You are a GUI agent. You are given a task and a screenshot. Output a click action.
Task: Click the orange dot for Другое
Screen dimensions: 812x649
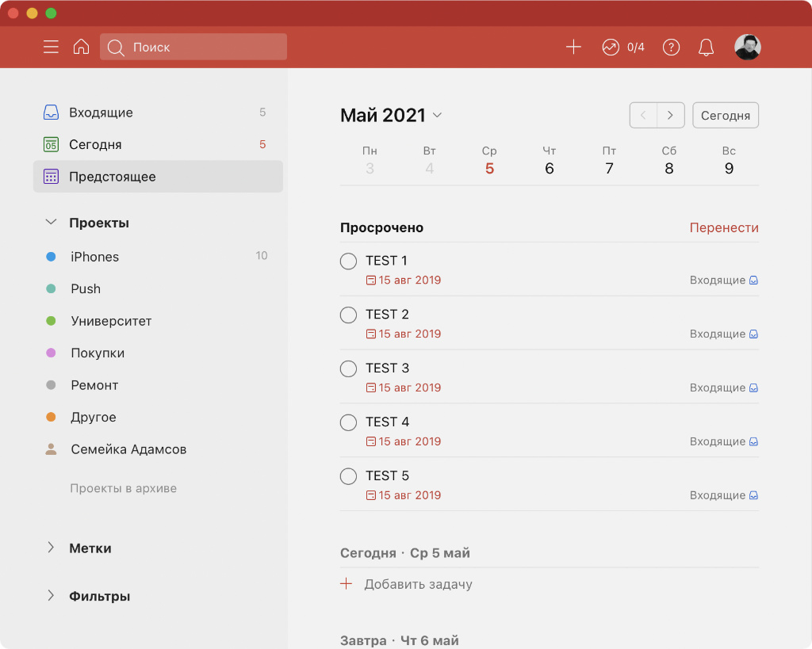point(51,417)
